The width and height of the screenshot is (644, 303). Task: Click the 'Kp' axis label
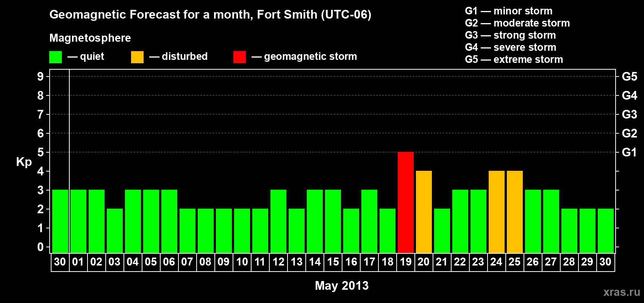(x=24, y=162)
